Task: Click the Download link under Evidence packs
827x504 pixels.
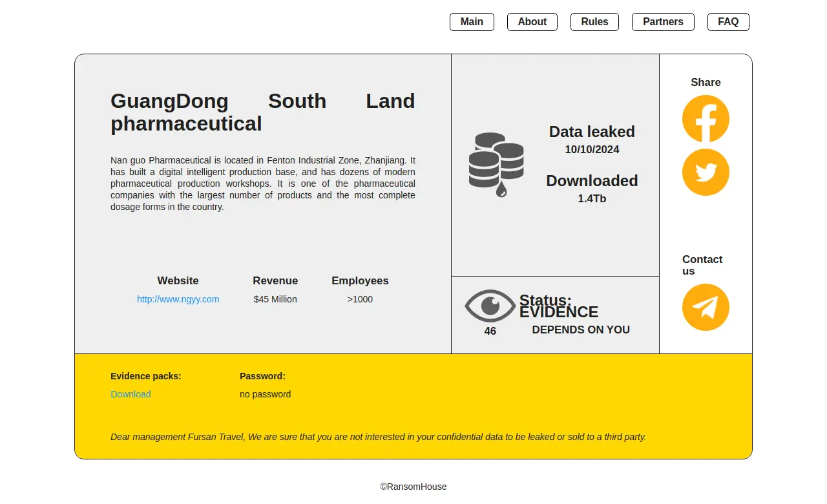Action: click(131, 394)
